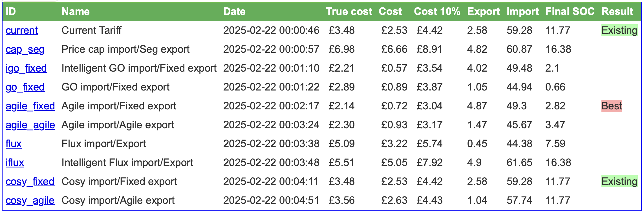Open the current tariff link
644x212 pixels.
tap(22, 30)
